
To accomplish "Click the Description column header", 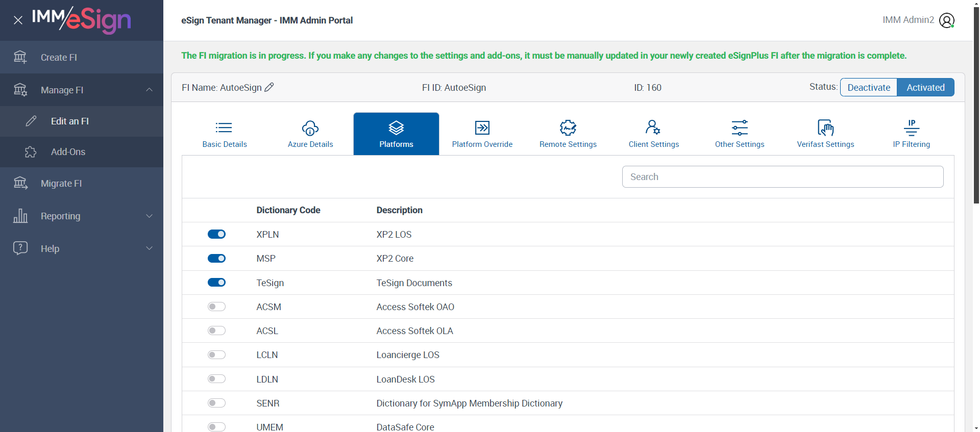I will coord(400,210).
